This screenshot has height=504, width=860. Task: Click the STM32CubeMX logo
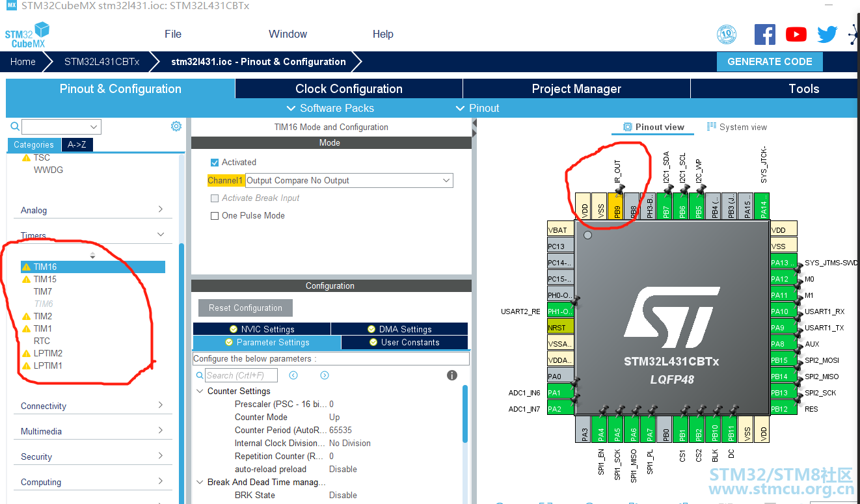27,34
